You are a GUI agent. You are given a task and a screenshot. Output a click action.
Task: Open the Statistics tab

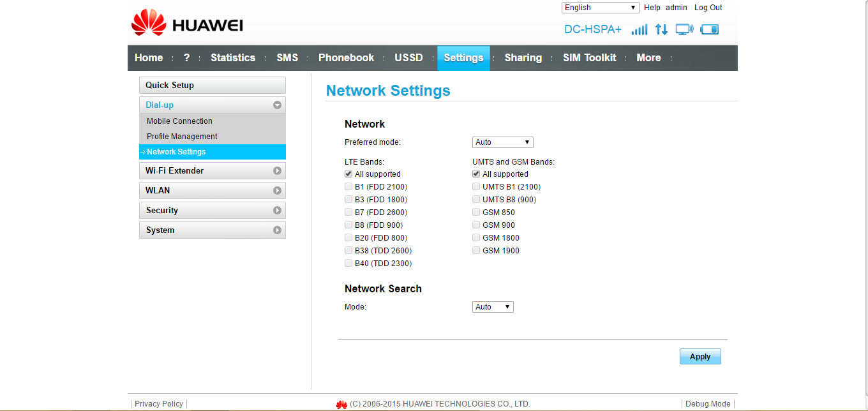[x=233, y=58]
